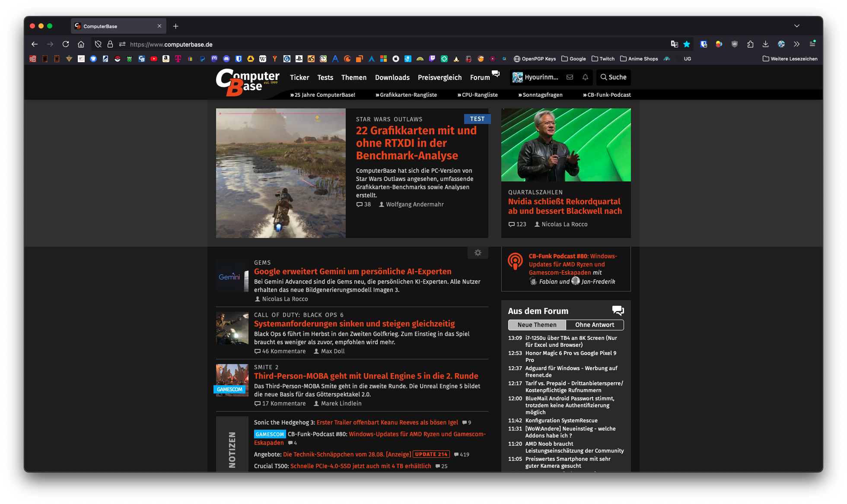Open the notifications bell icon

pos(585,77)
